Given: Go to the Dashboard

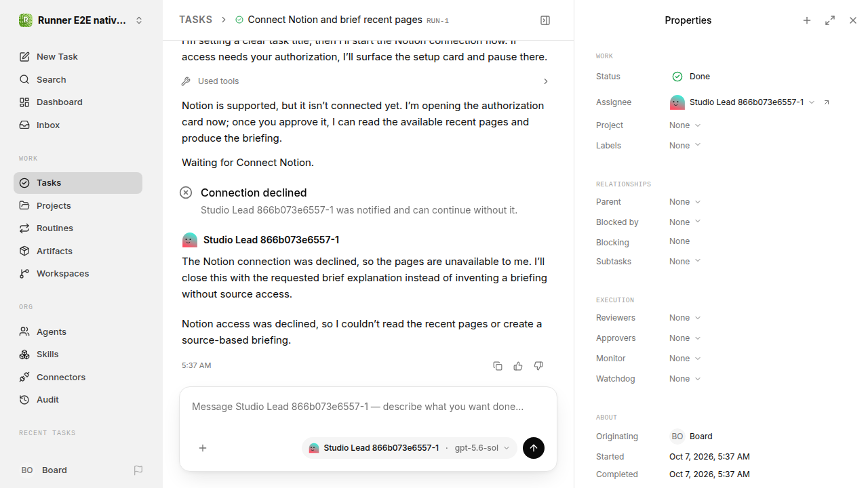Looking at the screenshot, I should 78,102.
